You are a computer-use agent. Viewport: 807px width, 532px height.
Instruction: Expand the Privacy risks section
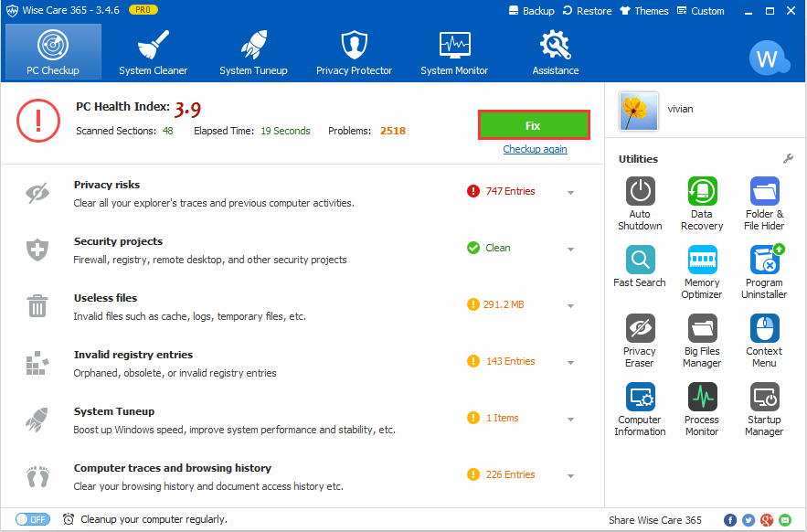coord(571,193)
